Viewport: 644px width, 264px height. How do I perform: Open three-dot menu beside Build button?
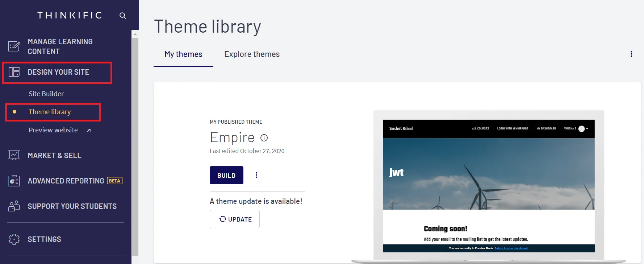coord(256,175)
